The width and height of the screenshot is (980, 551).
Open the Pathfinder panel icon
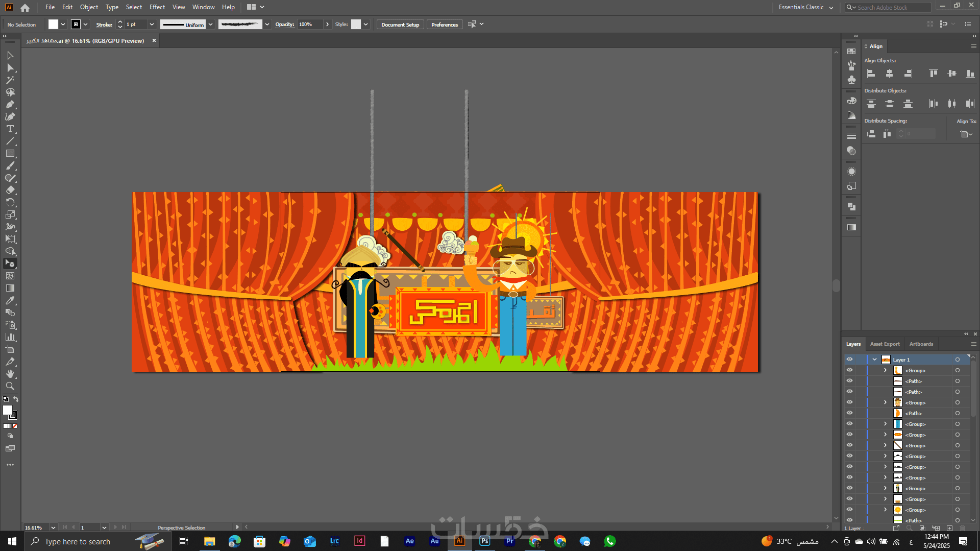coord(851,206)
